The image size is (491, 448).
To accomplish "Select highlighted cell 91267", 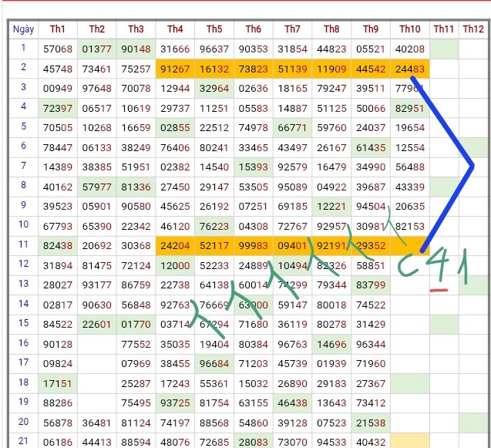I will click(175, 69).
